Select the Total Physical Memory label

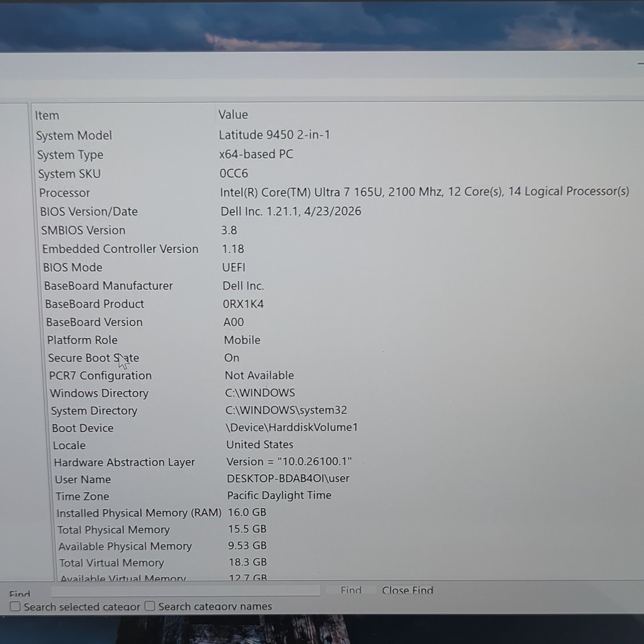114,530
